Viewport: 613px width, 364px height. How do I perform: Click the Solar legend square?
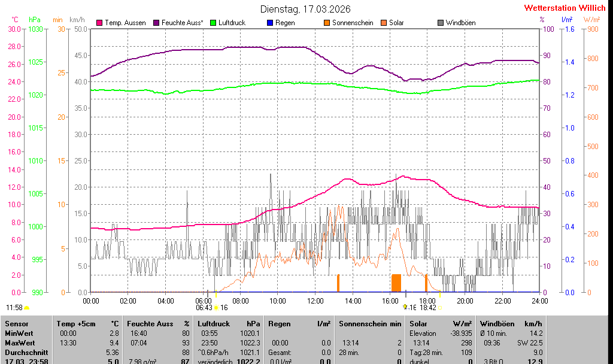[384, 23]
